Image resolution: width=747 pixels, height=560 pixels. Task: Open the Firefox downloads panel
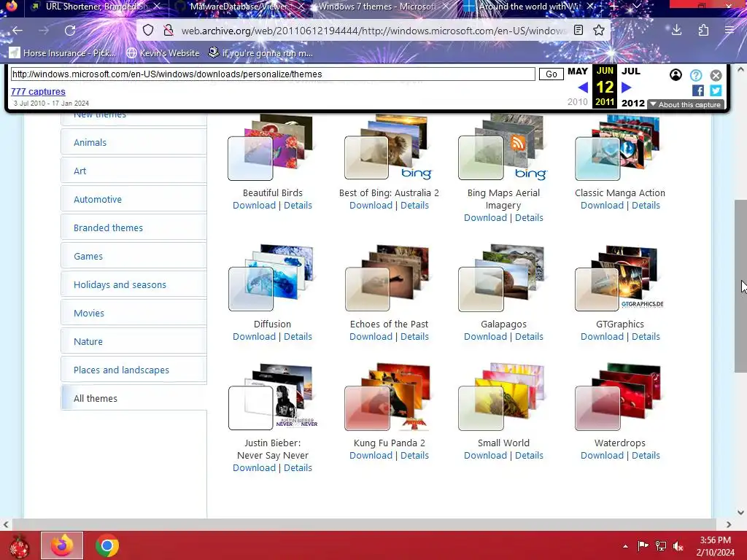pos(676,31)
